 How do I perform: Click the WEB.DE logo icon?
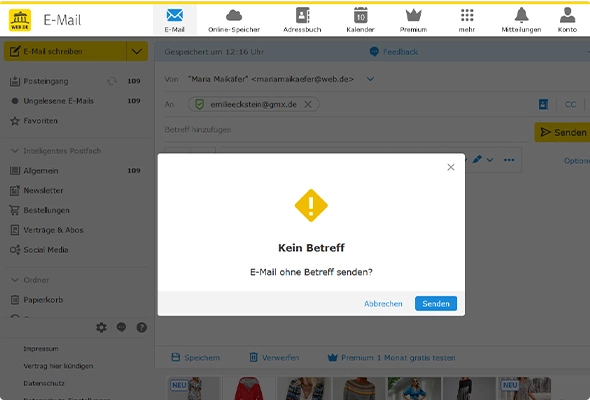pos(20,20)
